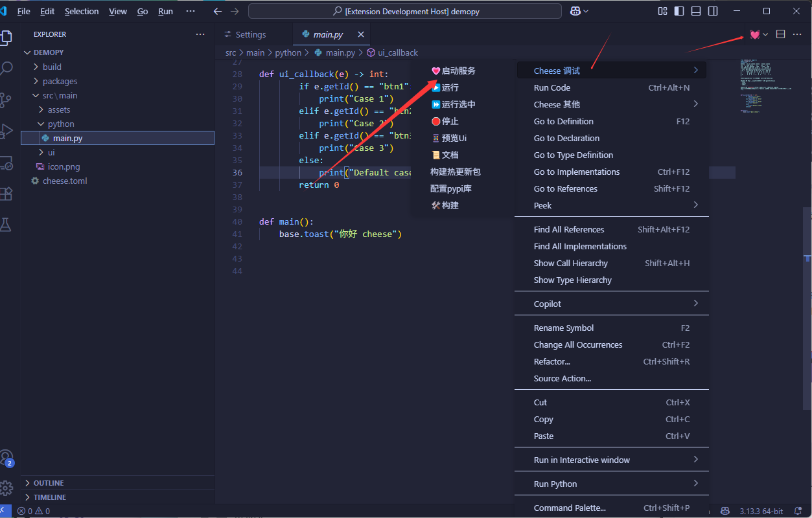Open Source Control view in activity bar
This screenshot has height=518, width=812.
[6, 99]
